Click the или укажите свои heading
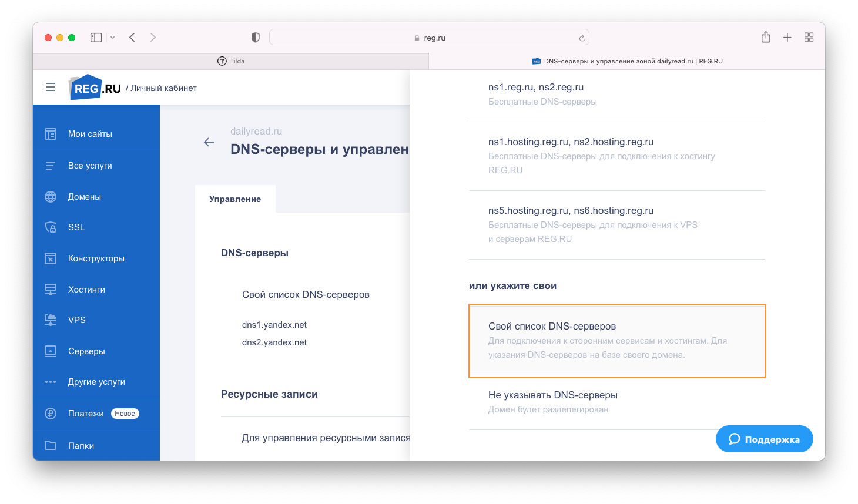858x504 pixels. 512,286
